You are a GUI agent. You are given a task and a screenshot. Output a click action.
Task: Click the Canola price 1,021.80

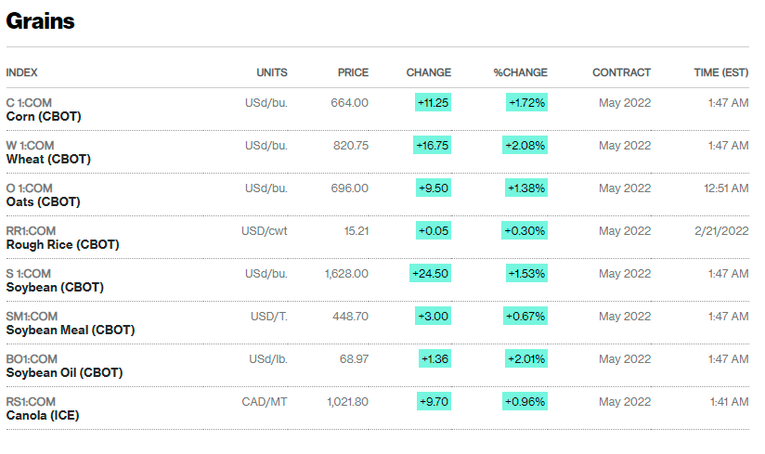[347, 401]
